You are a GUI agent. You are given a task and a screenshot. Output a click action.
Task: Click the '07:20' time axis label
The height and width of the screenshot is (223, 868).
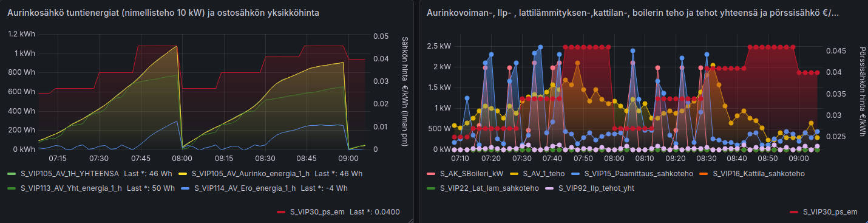(x=492, y=159)
